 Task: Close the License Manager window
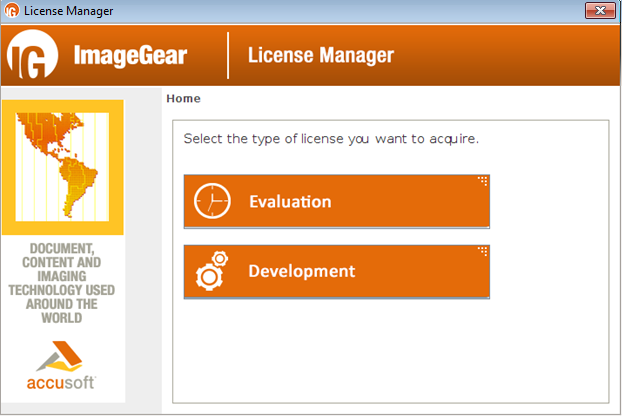tap(599, 11)
